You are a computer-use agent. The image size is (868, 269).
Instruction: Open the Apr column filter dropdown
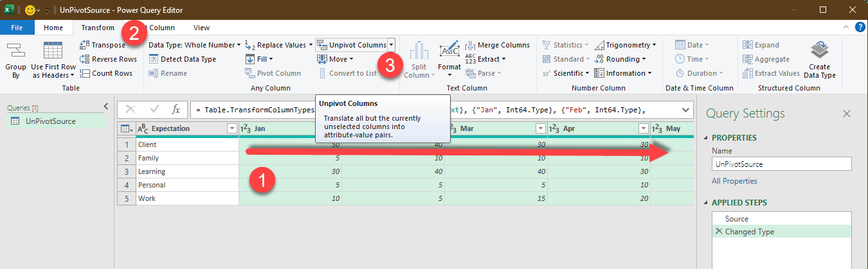tap(644, 128)
